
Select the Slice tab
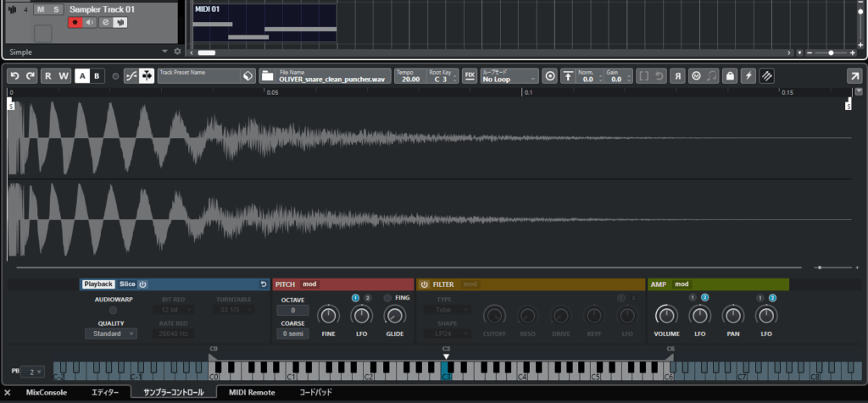coord(127,284)
